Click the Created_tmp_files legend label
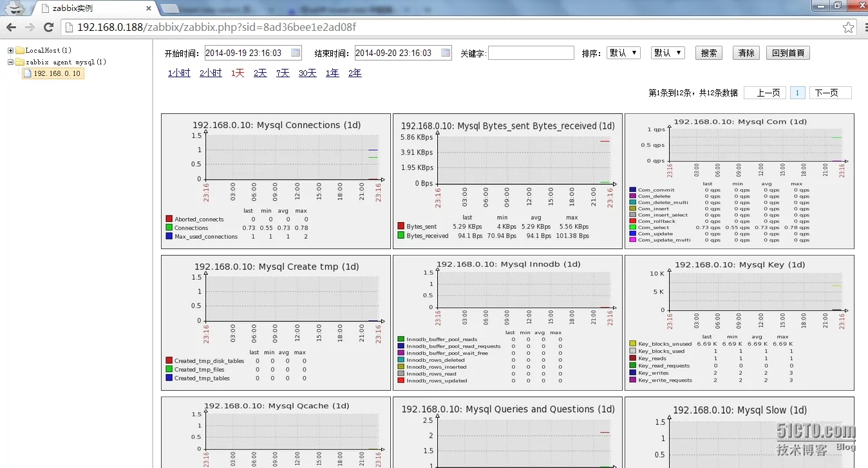The image size is (868, 468). (x=199, y=370)
